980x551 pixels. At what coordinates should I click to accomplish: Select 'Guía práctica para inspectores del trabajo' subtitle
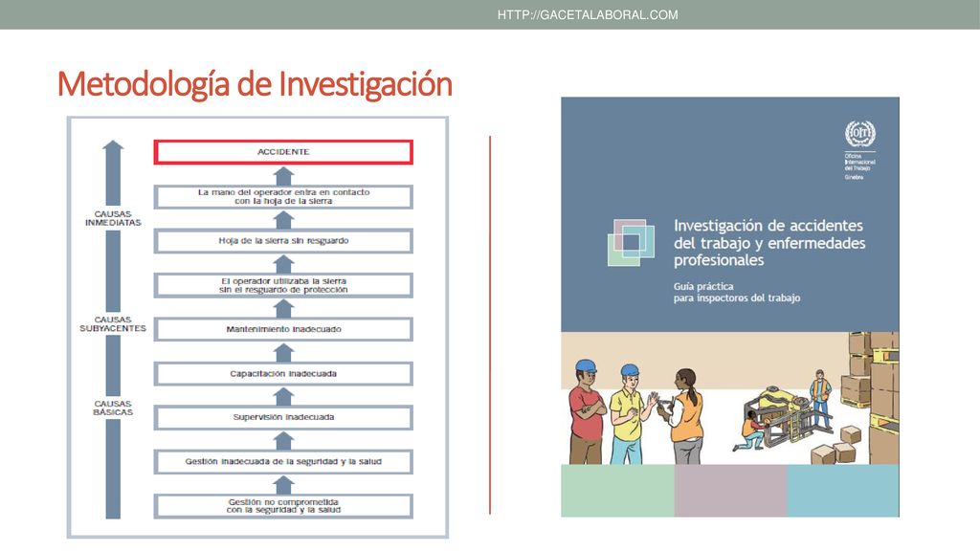[x=737, y=293]
